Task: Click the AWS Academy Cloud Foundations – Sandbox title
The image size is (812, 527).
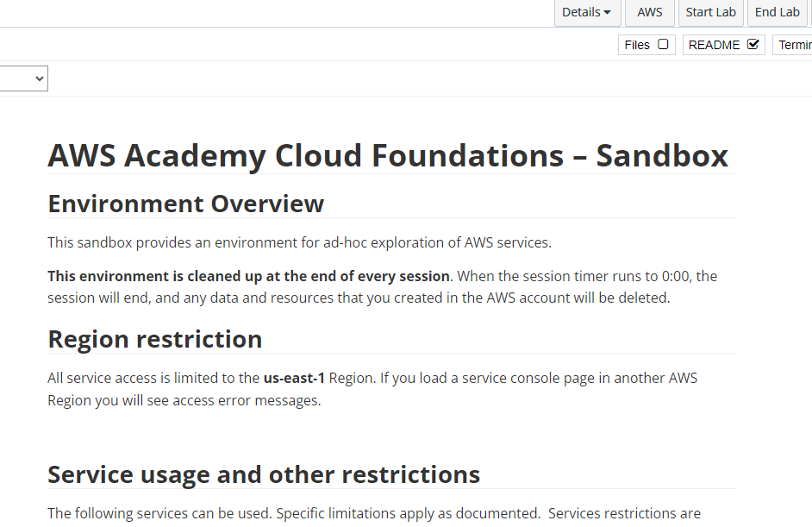Action: (388, 155)
